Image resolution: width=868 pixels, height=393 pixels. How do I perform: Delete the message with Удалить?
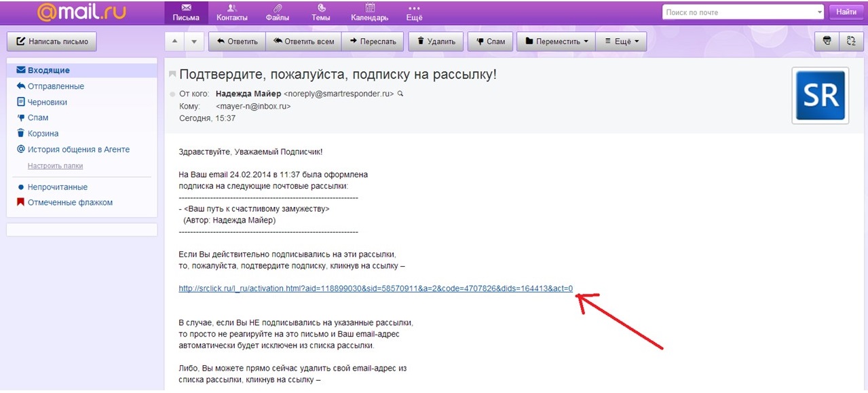click(437, 41)
